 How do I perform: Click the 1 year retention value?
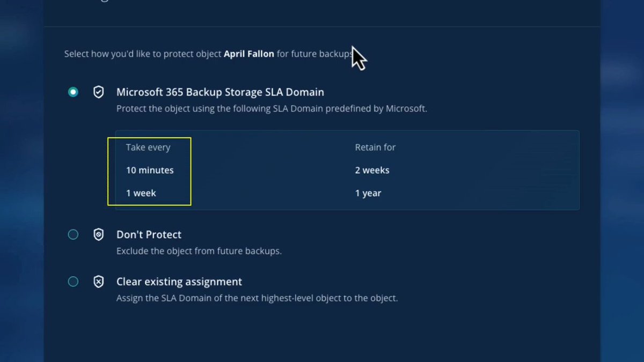[x=368, y=193]
